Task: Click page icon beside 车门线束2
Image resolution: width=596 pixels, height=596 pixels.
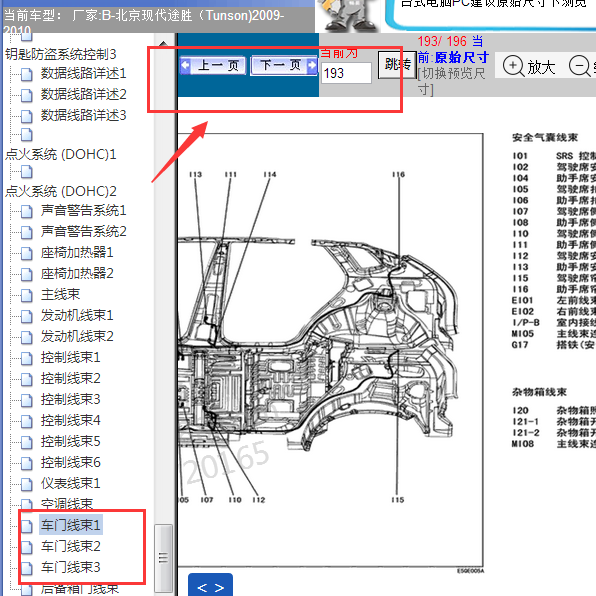Action: (27, 547)
